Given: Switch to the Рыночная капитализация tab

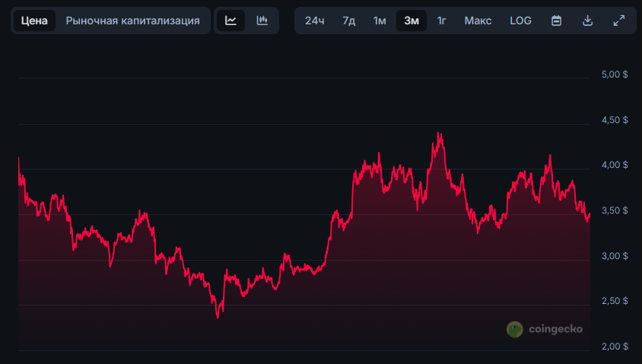Looking at the screenshot, I should (133, 21).
